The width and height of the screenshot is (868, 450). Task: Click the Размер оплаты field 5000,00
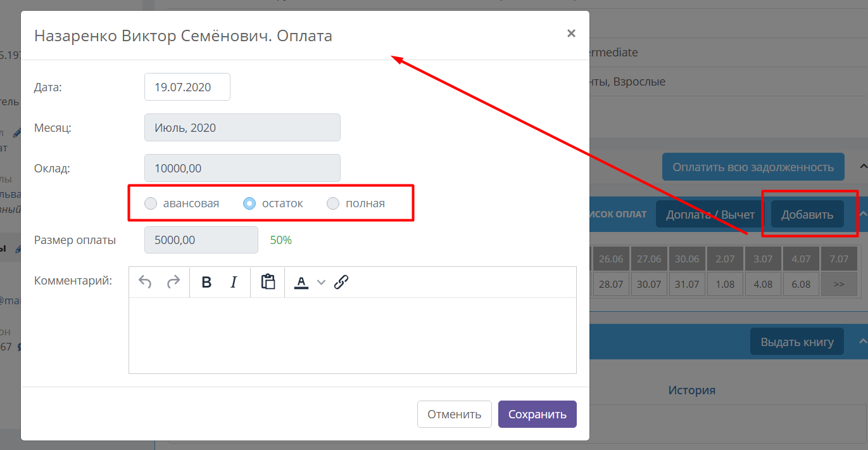201,240
